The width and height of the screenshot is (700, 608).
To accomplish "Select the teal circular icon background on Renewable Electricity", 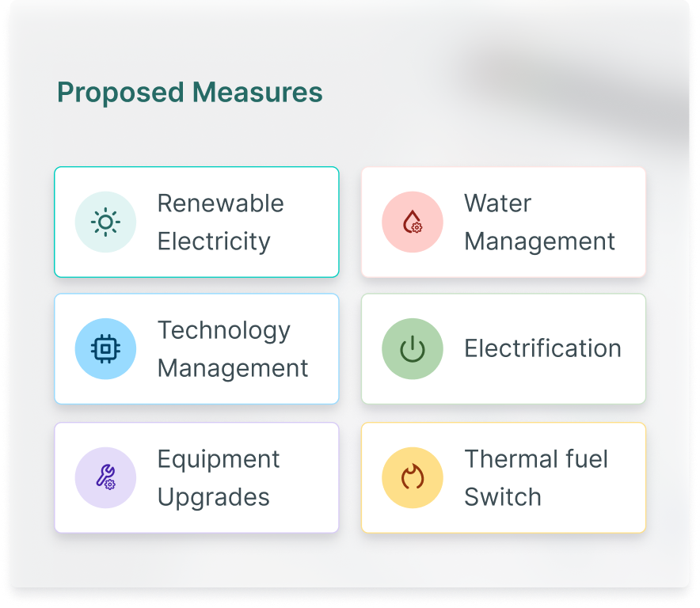I will click(105, 222).
